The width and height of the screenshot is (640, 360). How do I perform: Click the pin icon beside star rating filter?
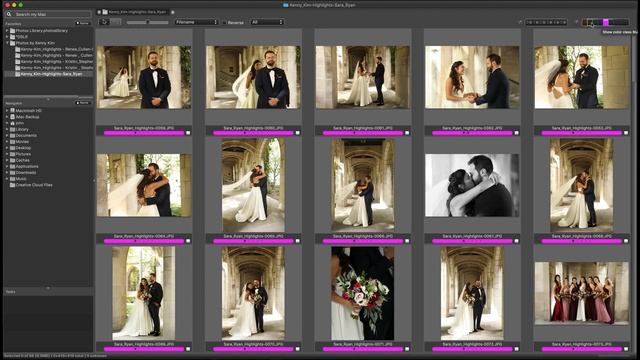(x=520, y=22)
